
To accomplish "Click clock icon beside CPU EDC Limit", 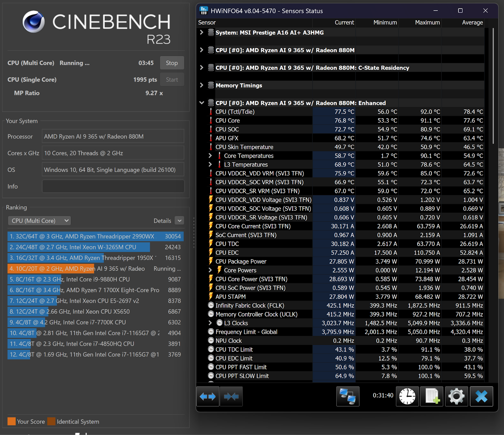I will click(x=211, y=358).
